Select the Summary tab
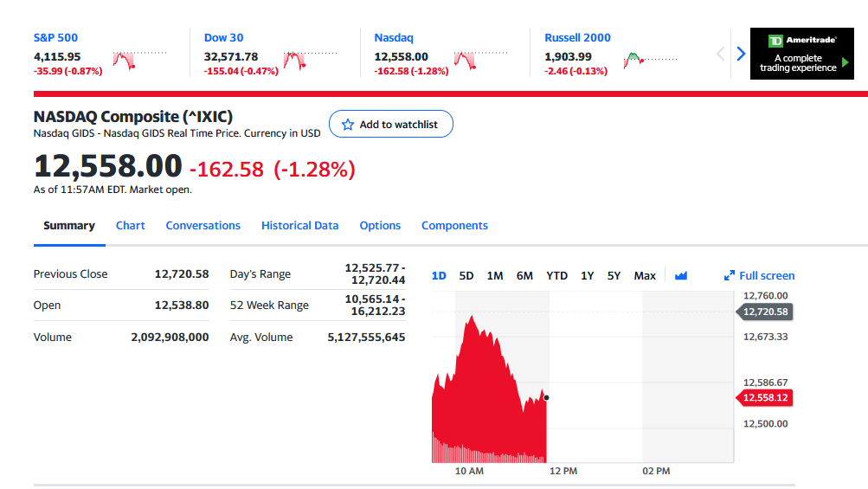The height and width of the screenshot is (489, 868). pyautogui.click(x=69, y=226)
